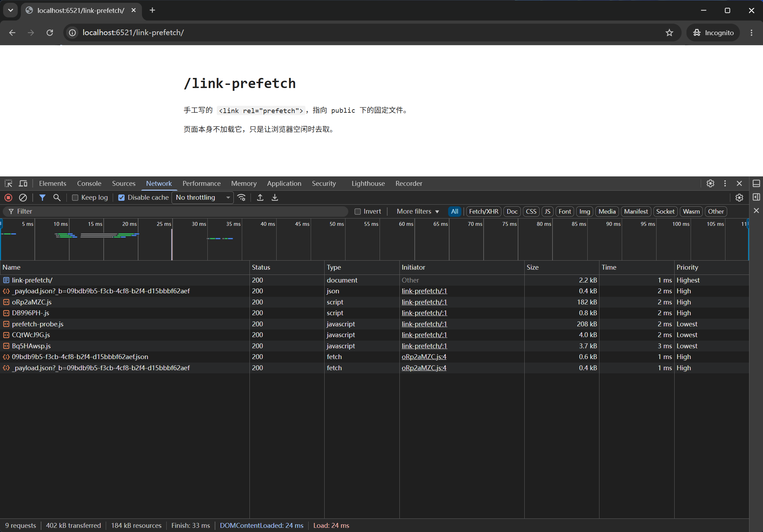The width and height of the screenshot is (763, 532).
Task: Open Chrome three-dot menu
Action: pyautogui.click(x=752, y=33)
